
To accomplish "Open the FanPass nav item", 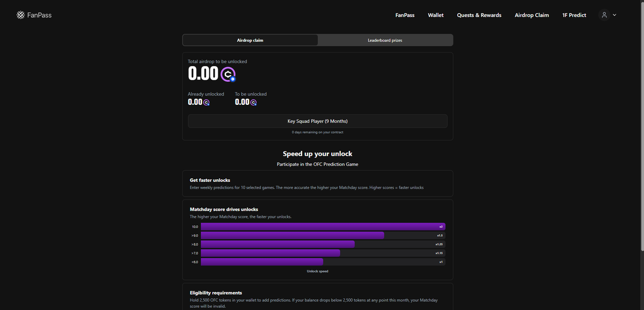I will point(405,15).
